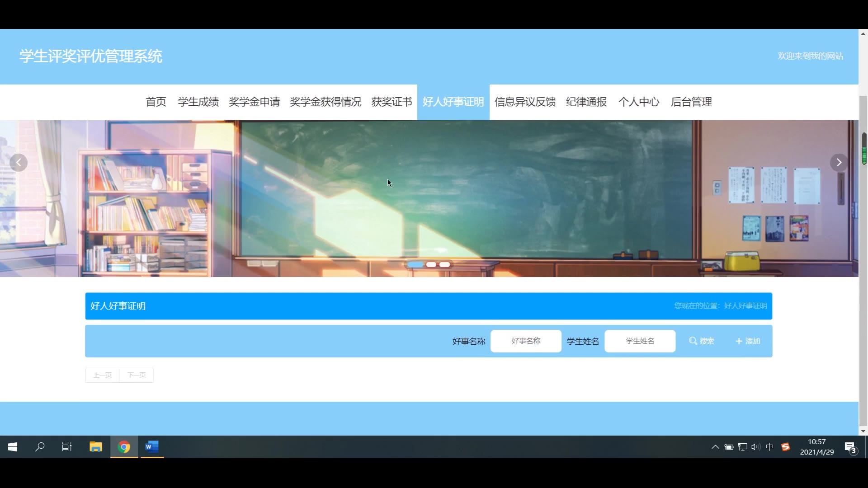Open the Windows notification center
The height and width of the screenshot is (488, 868).
850,447
